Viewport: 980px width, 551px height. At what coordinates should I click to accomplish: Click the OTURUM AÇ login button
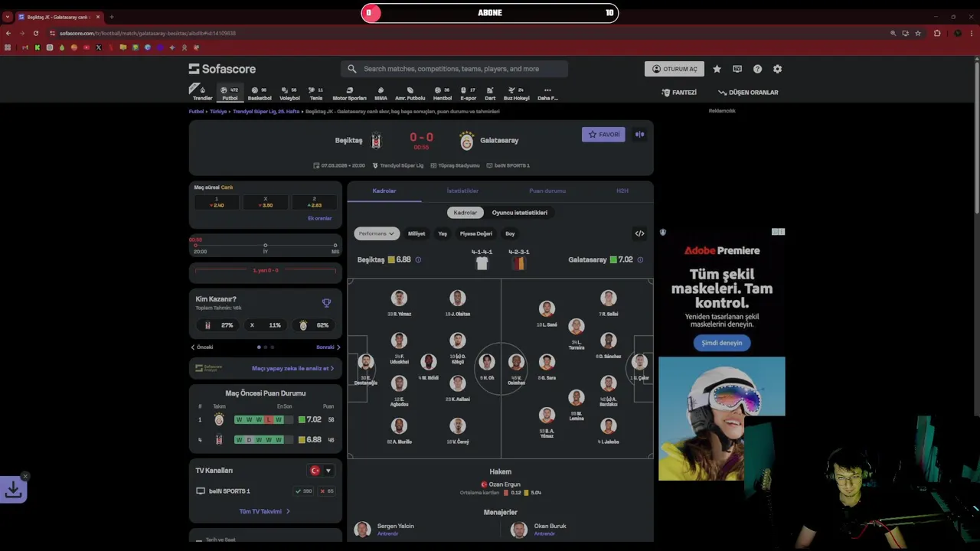click(x=675, y=69)
